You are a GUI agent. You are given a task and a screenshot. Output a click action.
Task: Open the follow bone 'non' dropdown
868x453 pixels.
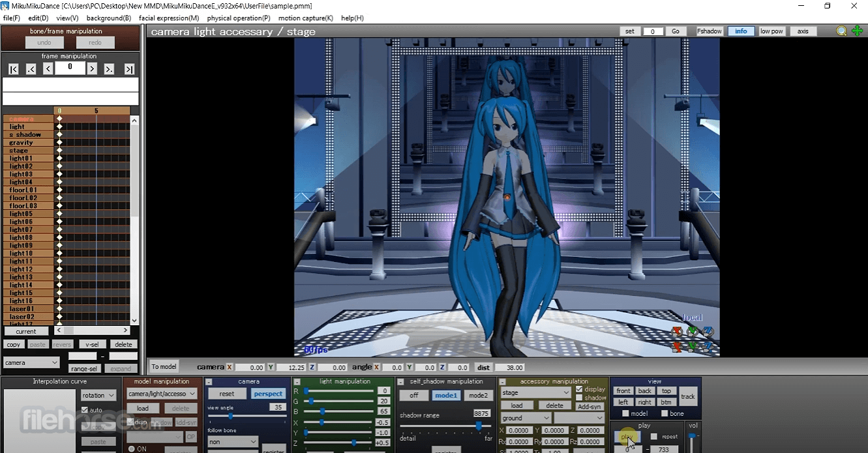(233, 442)
